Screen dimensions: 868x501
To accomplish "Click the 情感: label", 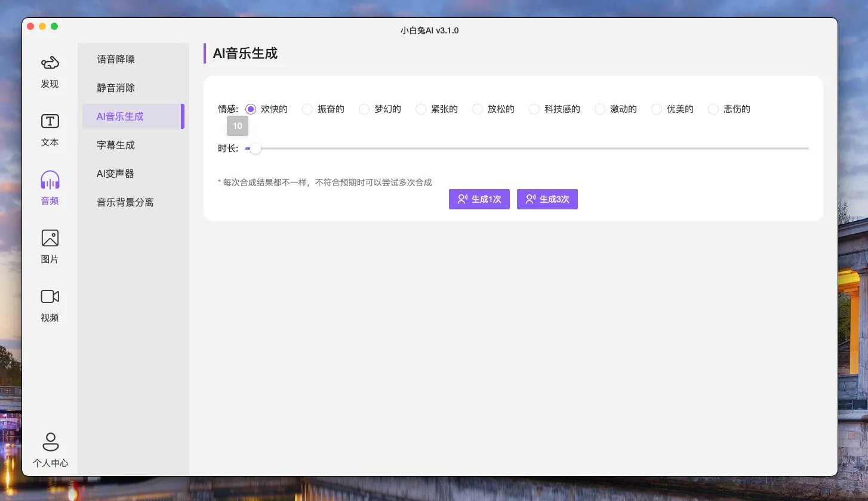I will 228,109.
